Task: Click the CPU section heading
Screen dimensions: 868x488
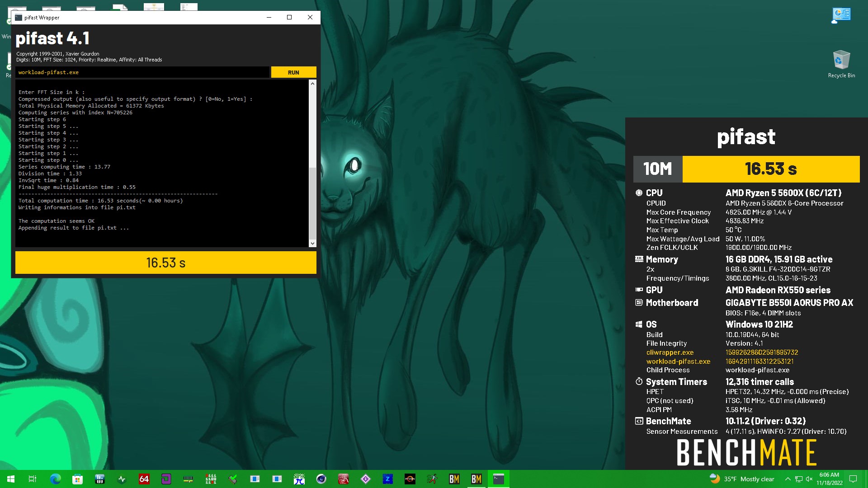Action: click(654, 193)
